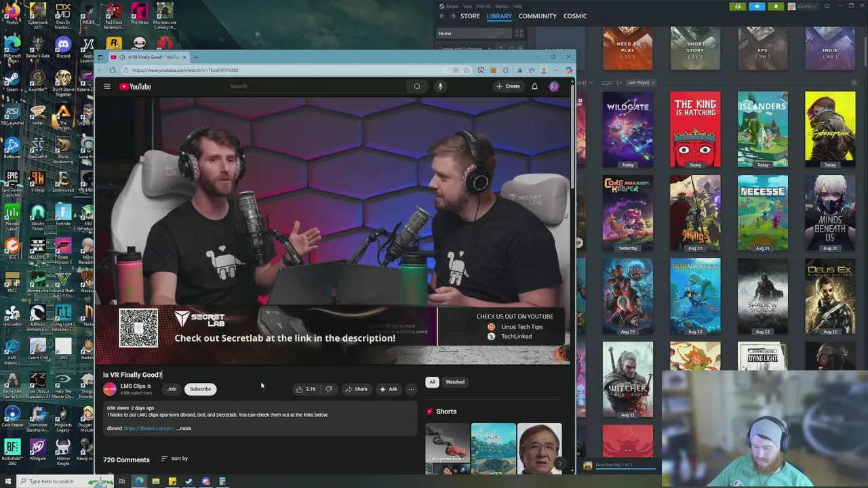Open YouTube notifications bell
This screenshot has width=868, height=488.
pos(534,86)
